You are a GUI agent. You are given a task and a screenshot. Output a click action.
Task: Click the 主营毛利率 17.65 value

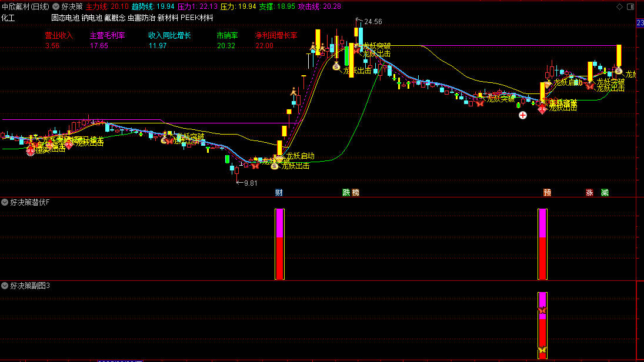[99, 46]
